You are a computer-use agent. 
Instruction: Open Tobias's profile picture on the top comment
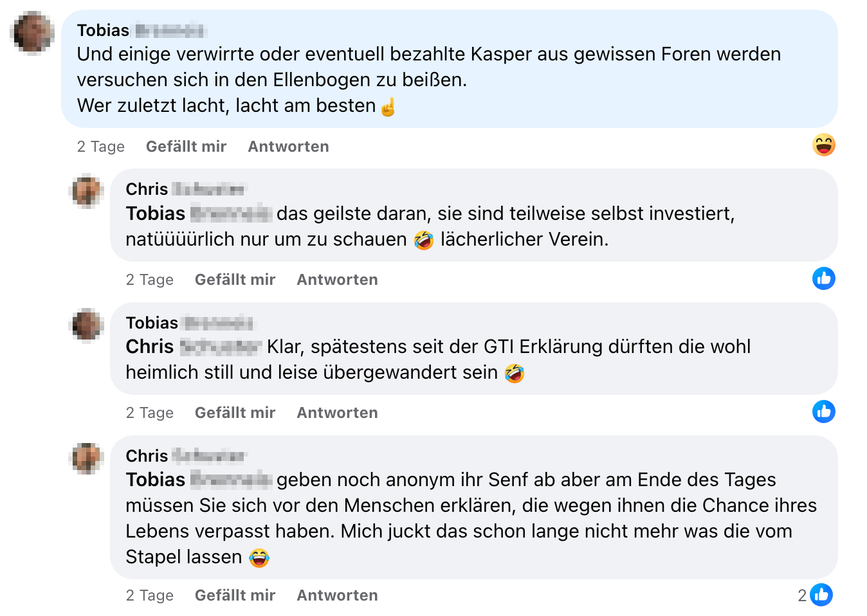tap(32, 32)
